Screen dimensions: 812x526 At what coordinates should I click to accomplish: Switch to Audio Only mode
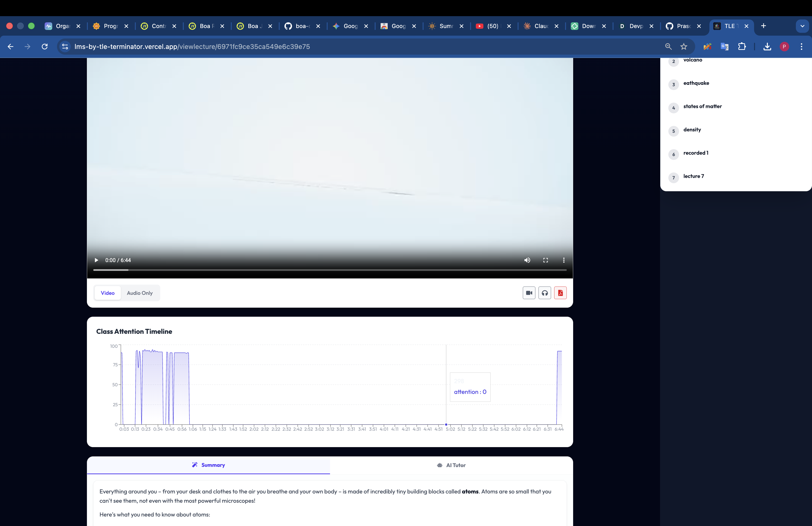140,293
